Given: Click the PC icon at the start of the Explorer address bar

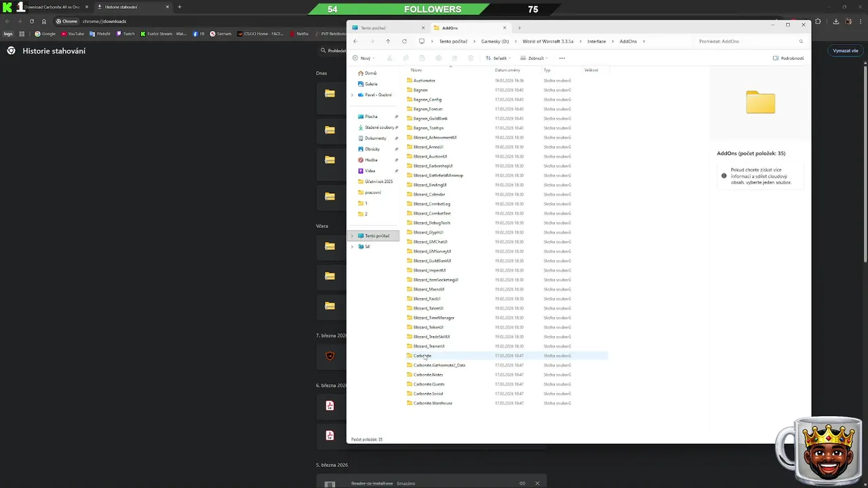Looking at the screenshot, I should [x=421, y=41].
